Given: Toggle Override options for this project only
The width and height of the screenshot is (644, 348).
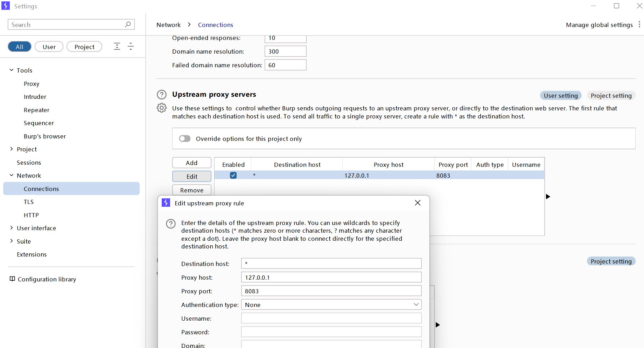Looking at the screenshot, I should pyautogui.click(x=185, y=139).
